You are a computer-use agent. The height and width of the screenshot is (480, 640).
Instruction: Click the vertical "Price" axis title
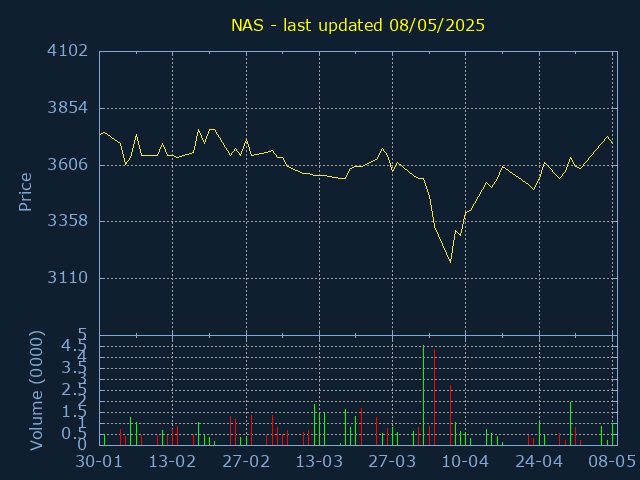[x=25, y=192]
